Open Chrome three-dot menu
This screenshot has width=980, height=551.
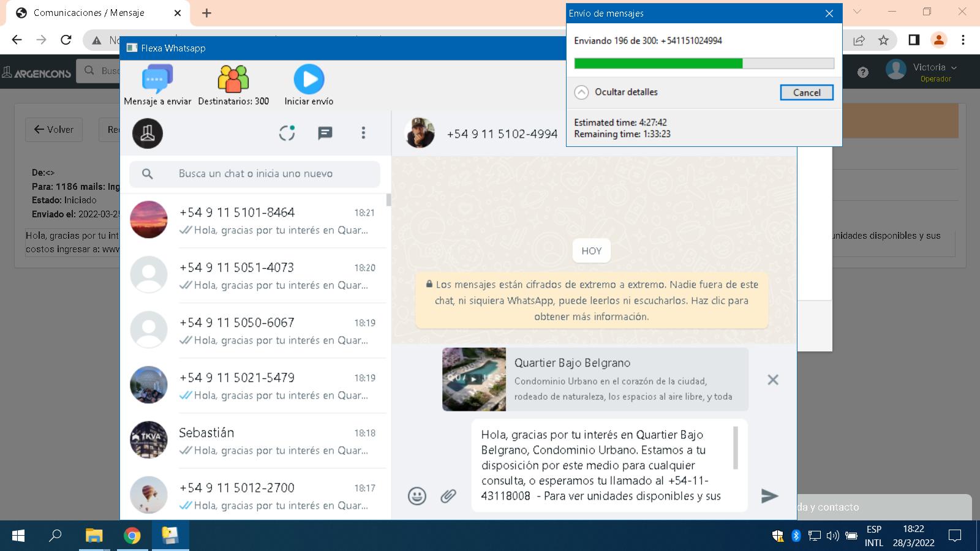click(x=963, y=40)
